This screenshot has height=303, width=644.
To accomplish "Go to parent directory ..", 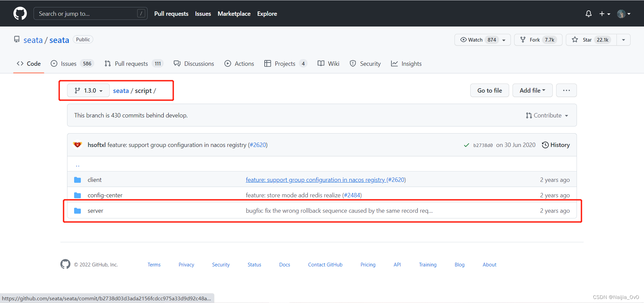I will (x=77, y=164).
